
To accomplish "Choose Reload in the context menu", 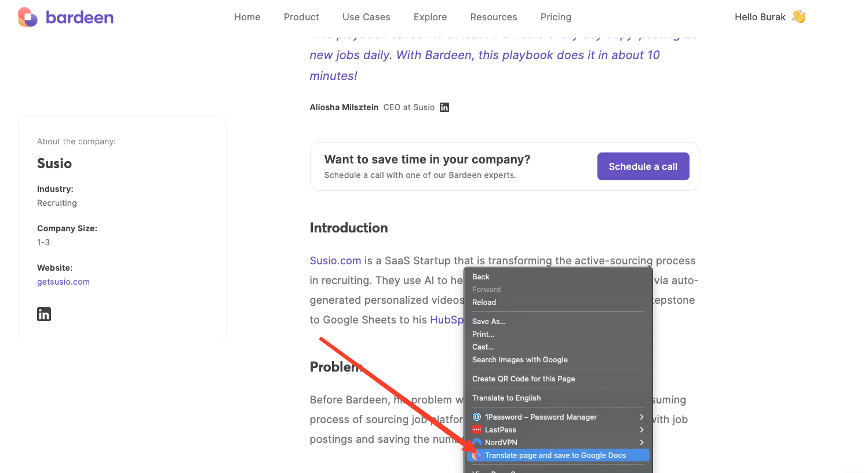I will click(558, 302).
